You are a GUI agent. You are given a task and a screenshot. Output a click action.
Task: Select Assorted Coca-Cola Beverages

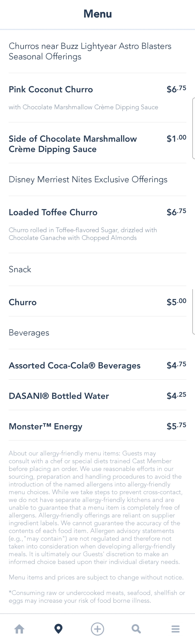(74, 365)
